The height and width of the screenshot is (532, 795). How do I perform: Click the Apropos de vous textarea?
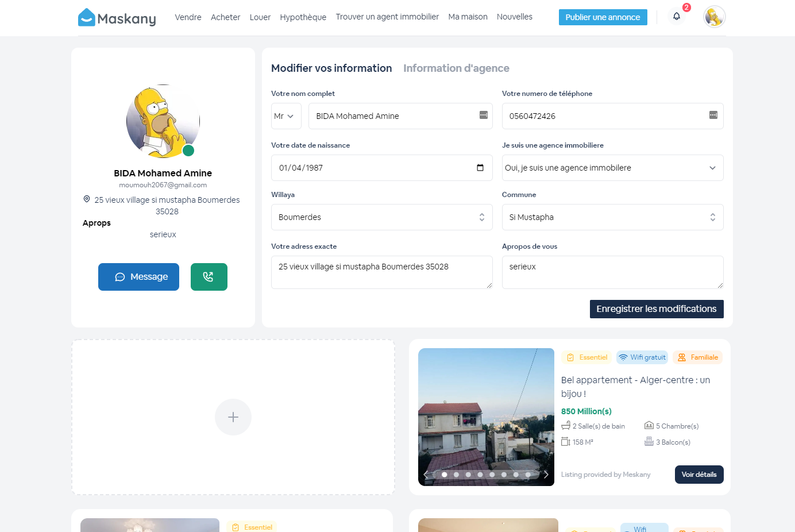pyautogui.click(x=613, y=272)
